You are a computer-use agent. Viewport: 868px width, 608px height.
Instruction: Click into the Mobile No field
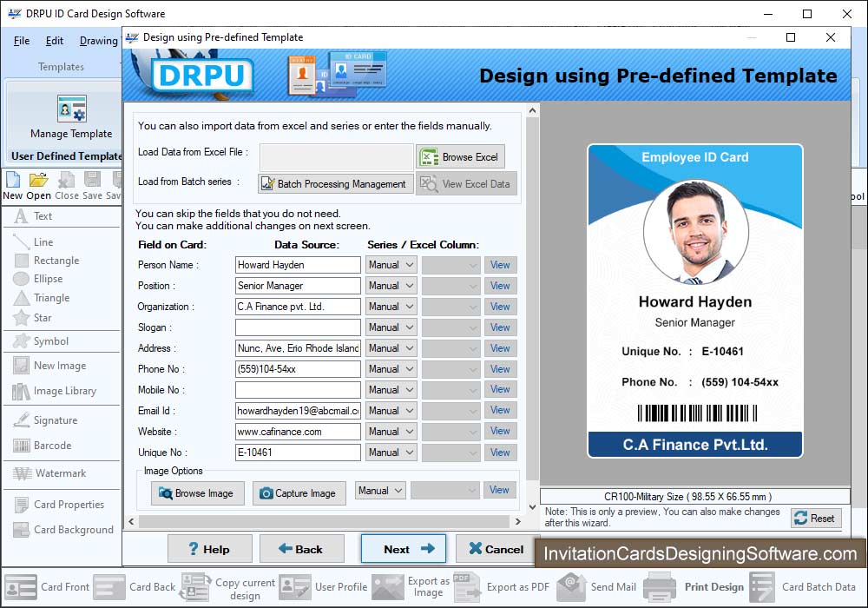point(298,390)
